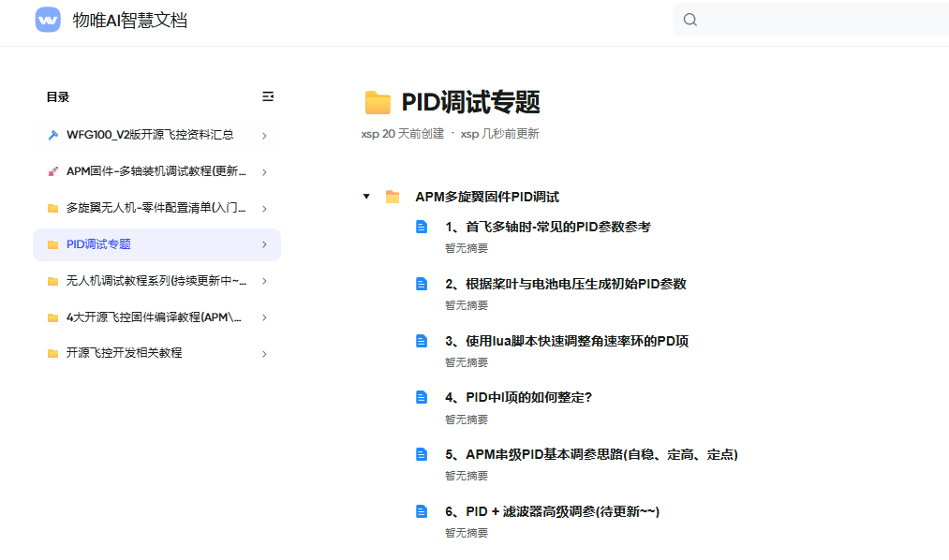Open APM串级PID基本调参思路 document link
949x560 pixels.
[x=591, y=454]
